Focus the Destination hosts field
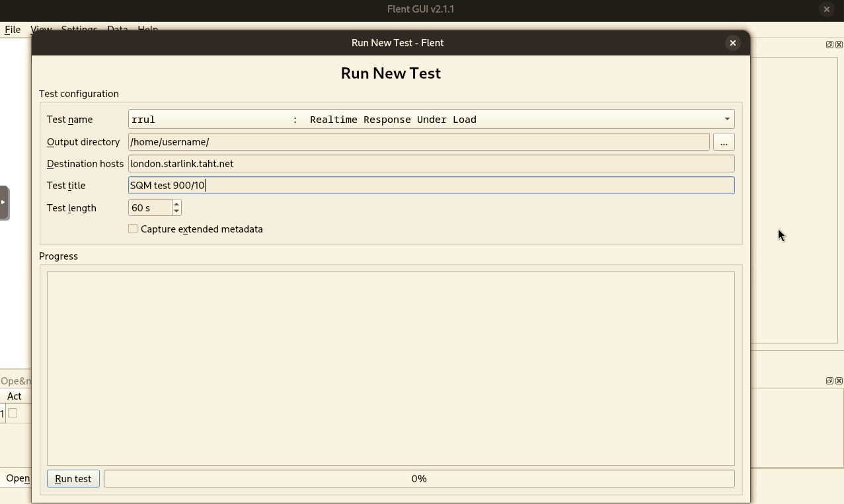The height and width of the screenshot is (504, 844). tap(431, 163)
